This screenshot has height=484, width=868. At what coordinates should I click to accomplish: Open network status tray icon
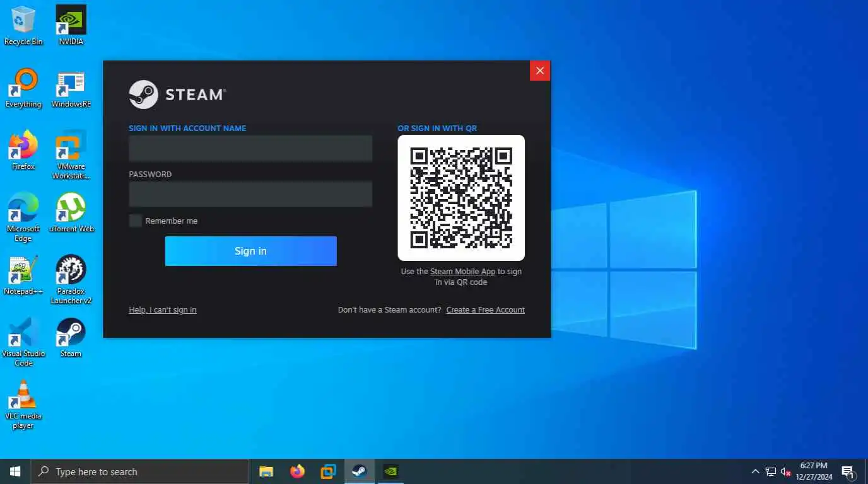770,471
